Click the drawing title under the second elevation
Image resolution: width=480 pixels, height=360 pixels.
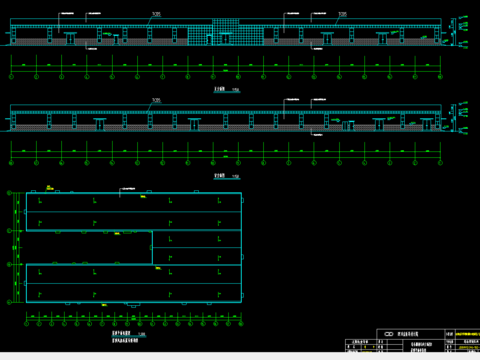pyautogui.click(x=227, y=176)
